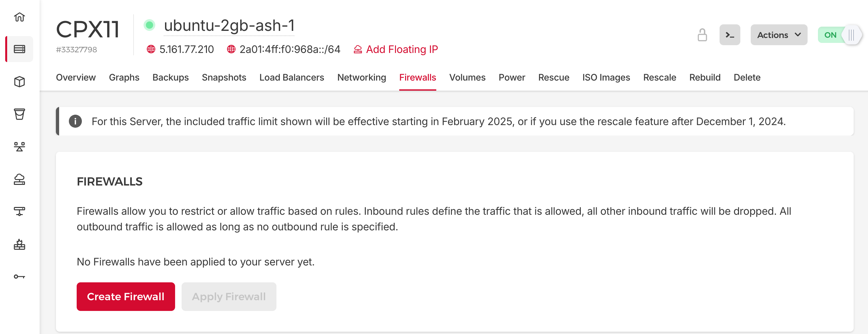Click the server name ubuntu-2gb-ash-1
868x334 pixels.
[x=229, y=26]
